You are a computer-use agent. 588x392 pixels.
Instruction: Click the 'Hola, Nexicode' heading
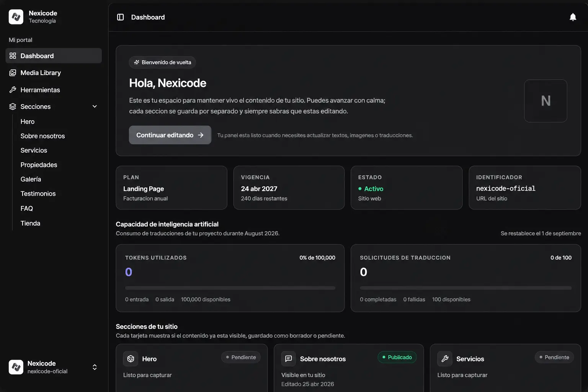pos(168,83)
